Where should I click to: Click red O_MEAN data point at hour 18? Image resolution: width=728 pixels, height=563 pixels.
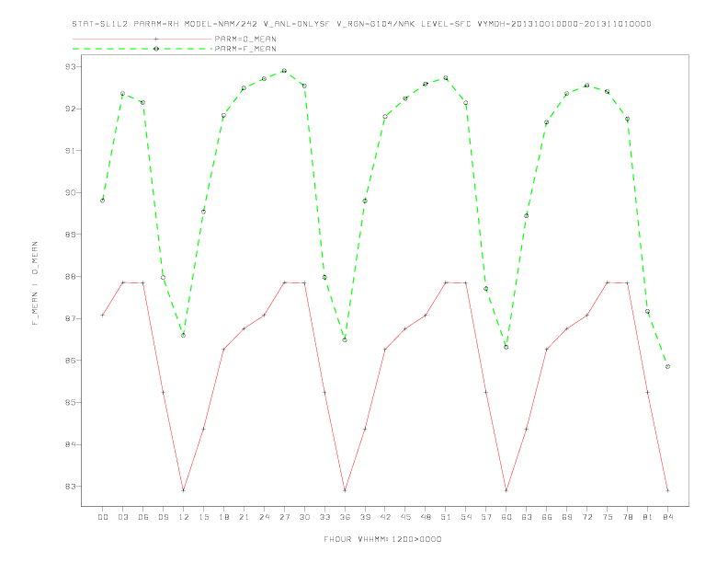pyautogui.click(x=223, y=350)
